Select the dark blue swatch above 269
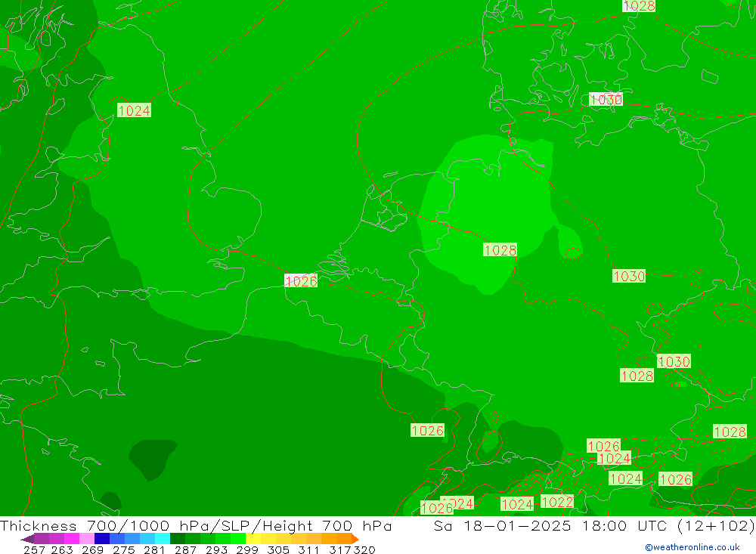This screenshot has height=554, width=756. [102, 539]
